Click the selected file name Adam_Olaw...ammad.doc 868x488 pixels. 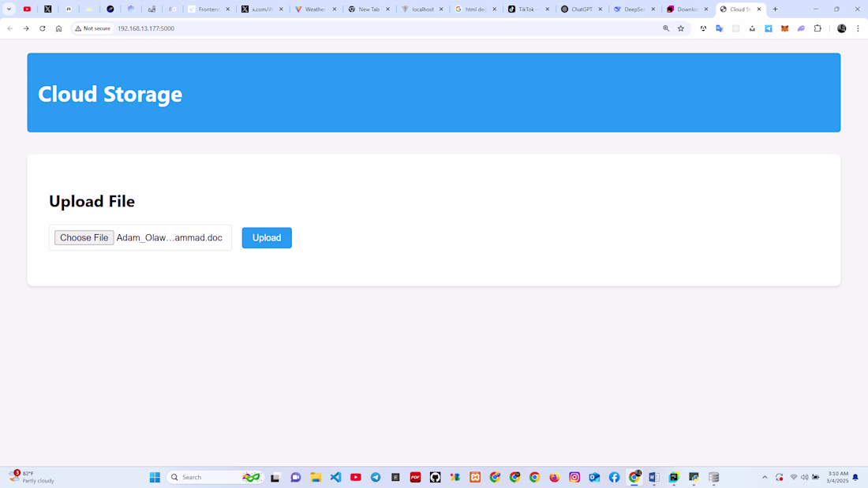click(170, 238)
